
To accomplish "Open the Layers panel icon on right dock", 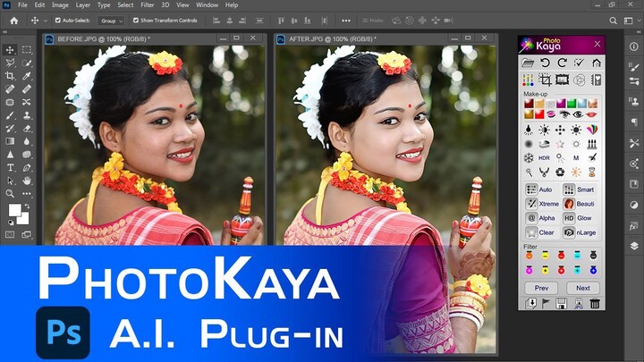I will click(634, 246).
